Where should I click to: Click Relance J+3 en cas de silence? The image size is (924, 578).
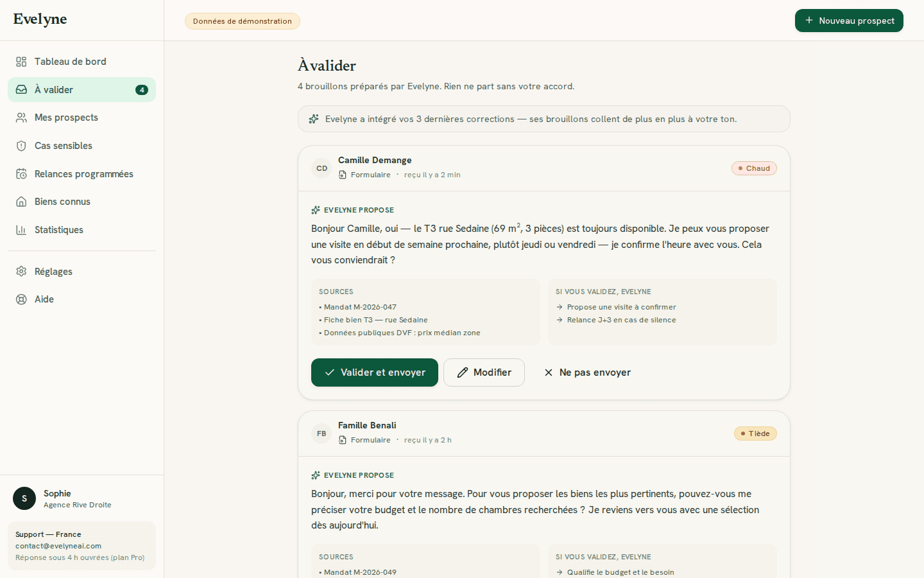click(621, 320)
